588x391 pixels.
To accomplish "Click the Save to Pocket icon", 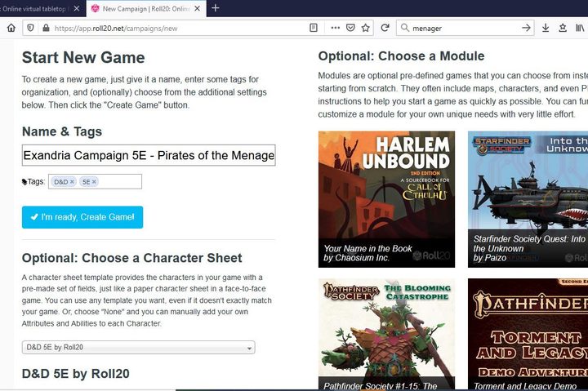I will (350, 28).
